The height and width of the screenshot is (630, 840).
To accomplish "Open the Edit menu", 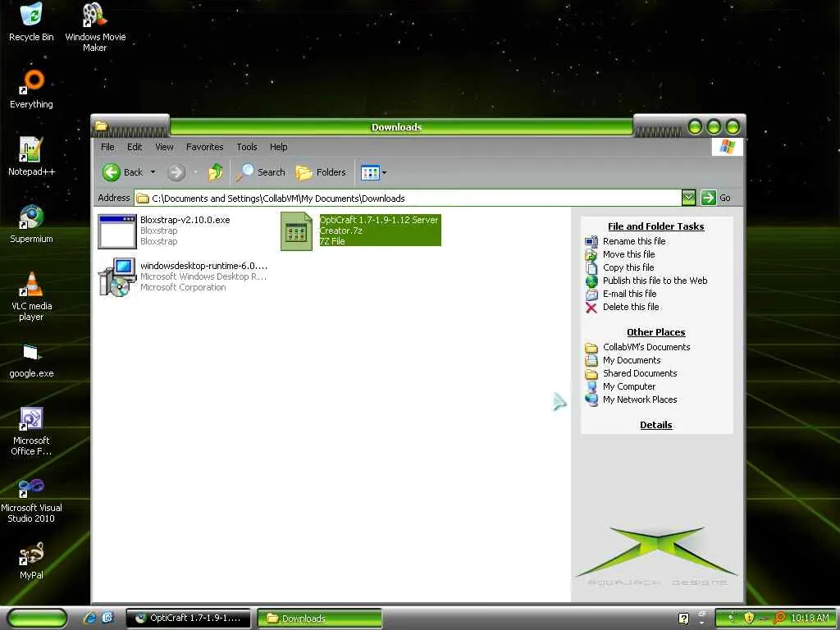I will (135, 147).
